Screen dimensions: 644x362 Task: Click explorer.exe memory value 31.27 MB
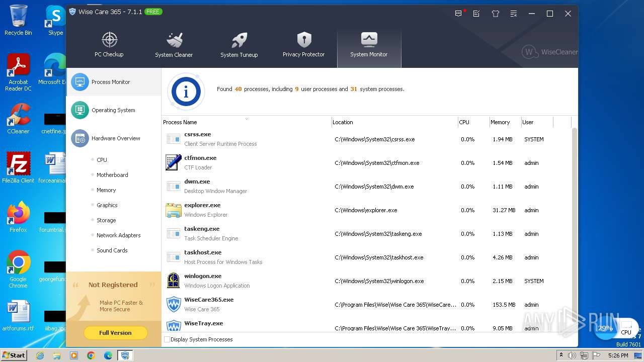[504, 210]
